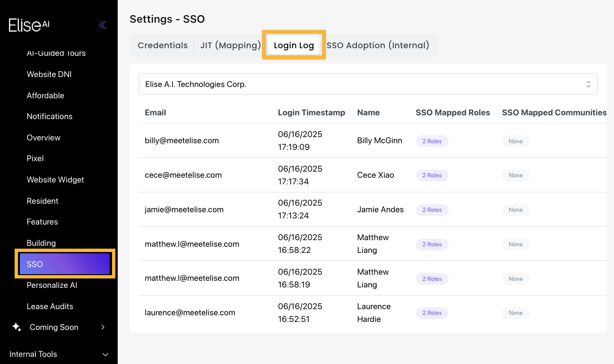This screenshot has height=364, width=614.
Task: Click the SSO Mapped Roles column header
Action: pos(453,113)
